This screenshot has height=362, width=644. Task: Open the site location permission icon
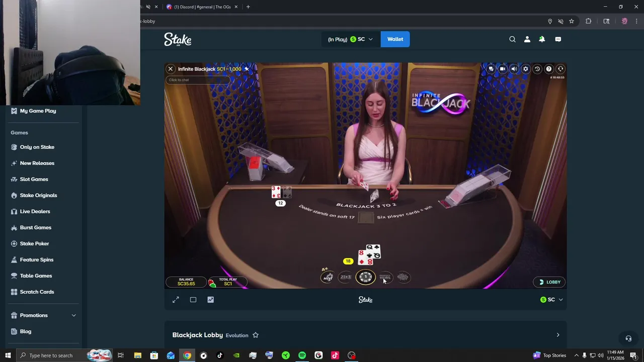coord(550,21)
